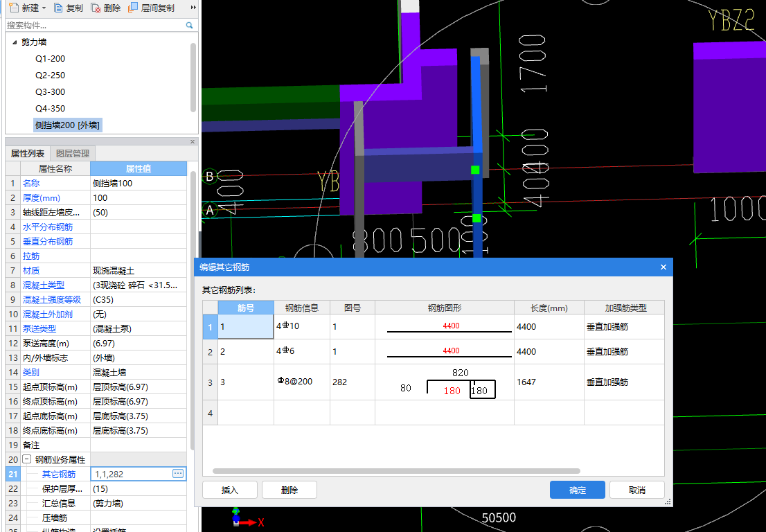Expand toolbar overflow arrows
The image size is (766, 532).
[193, 8]
